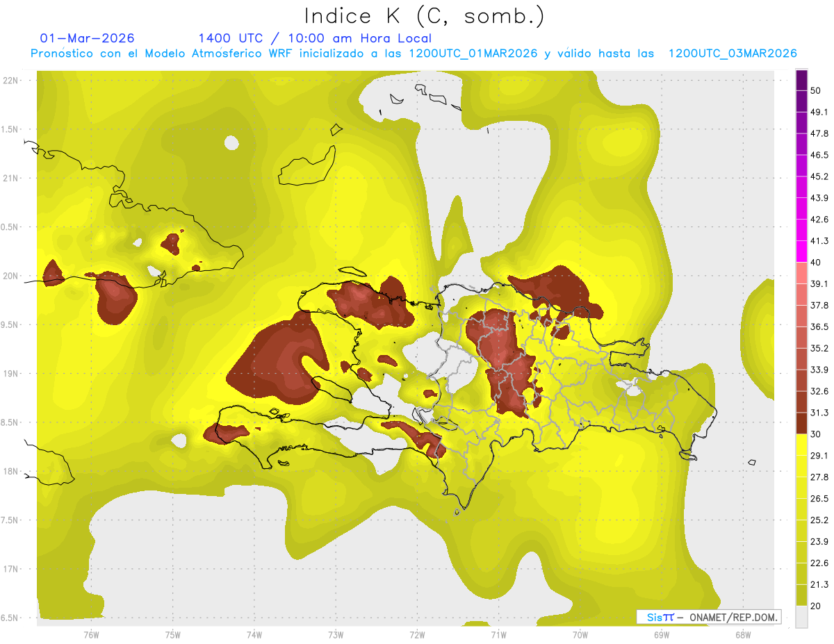Click the '41.3' colorbar value

point(819,241)
